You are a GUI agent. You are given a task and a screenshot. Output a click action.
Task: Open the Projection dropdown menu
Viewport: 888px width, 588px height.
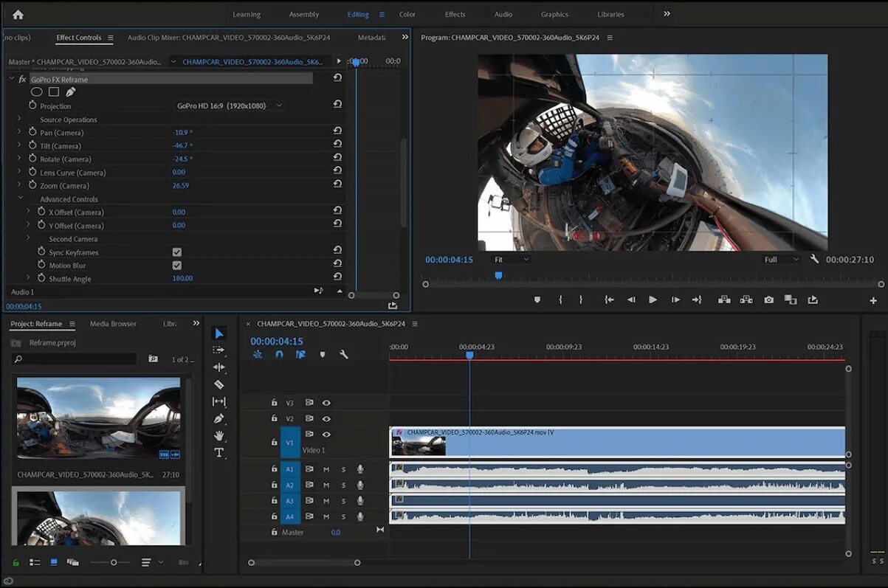229,106
